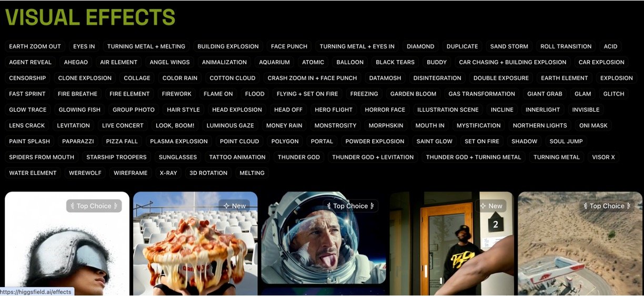Select the PORTAL effect tag
The height and width of the screenshot is (296, 644).
pos(322,141)
